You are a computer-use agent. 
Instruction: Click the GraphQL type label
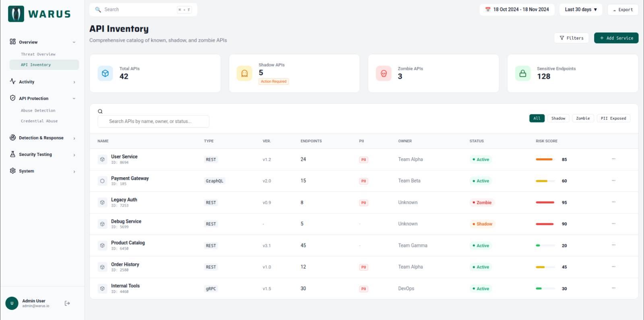tap(215, 181)
